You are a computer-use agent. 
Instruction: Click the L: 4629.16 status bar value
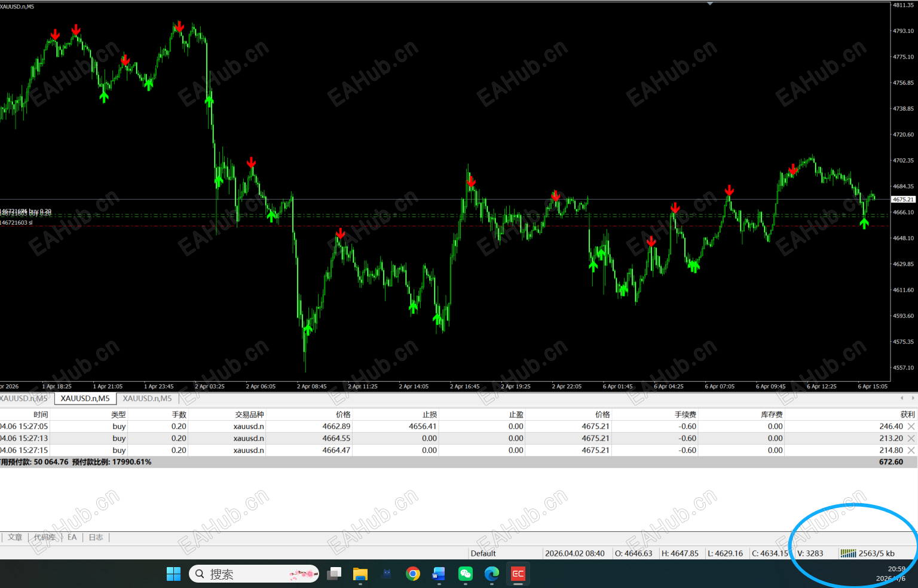[726, 553]
